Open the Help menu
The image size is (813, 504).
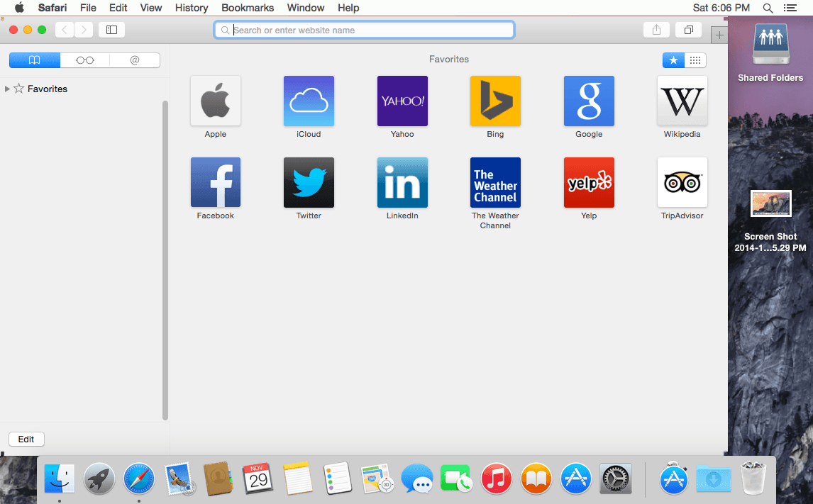pyautogui.click(x=348, y=8)
